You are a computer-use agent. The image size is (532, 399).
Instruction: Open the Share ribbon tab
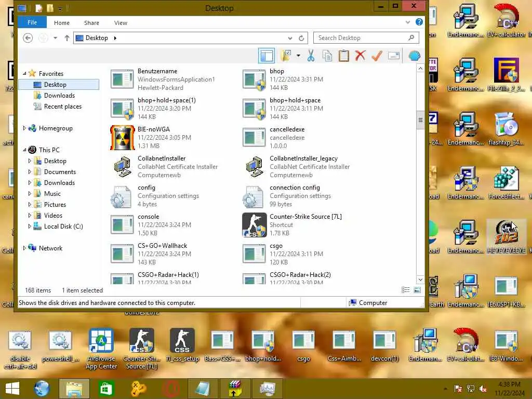pyautogui.click(x=91, y=23)
